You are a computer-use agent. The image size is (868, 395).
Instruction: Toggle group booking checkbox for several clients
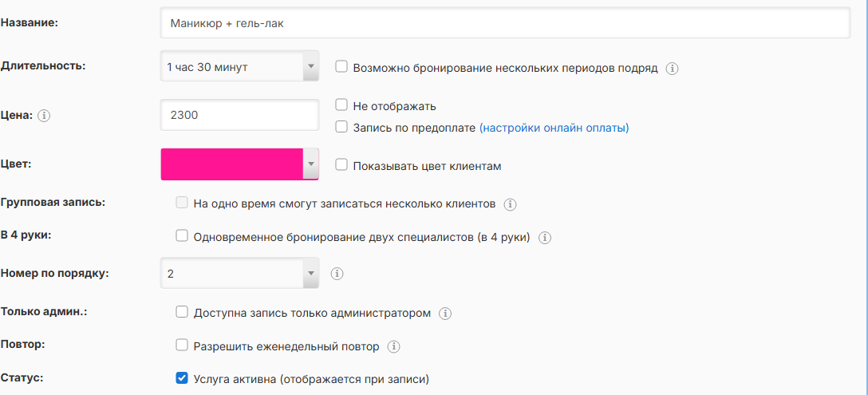click(x=182, y=203)
